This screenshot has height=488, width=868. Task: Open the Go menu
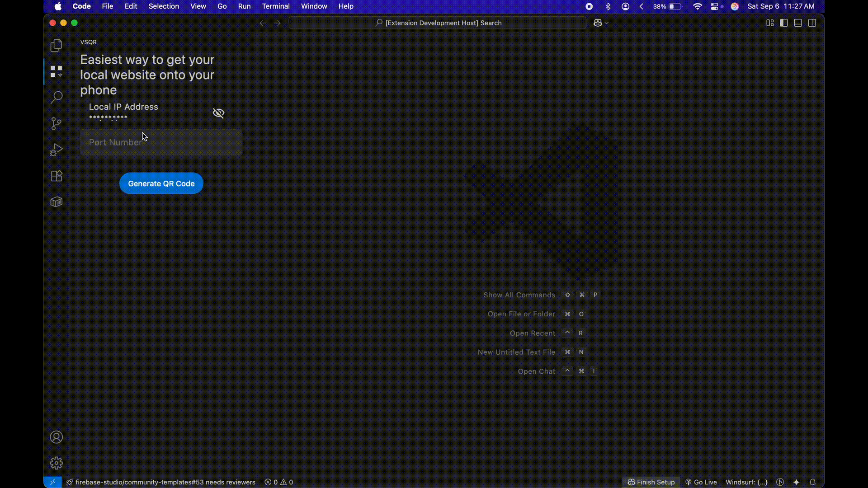coord(222,6)
